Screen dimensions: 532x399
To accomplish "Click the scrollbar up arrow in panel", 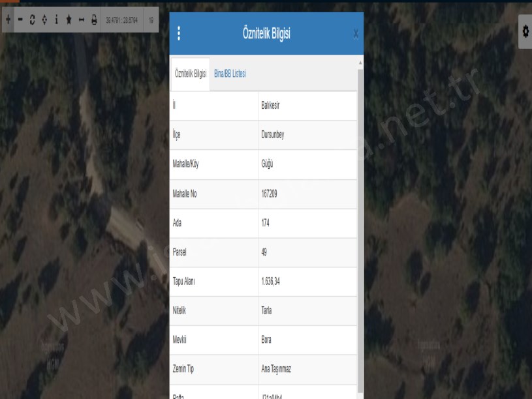I will [360, 63].
